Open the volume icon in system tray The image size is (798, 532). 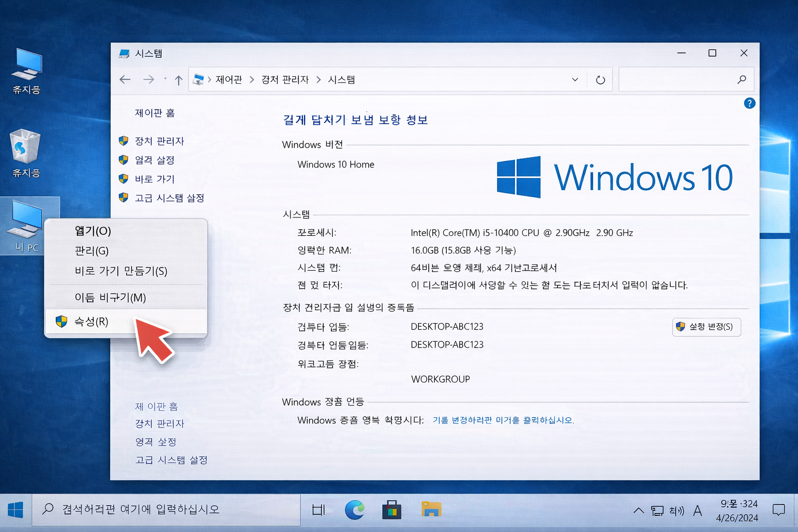[676, 511]
